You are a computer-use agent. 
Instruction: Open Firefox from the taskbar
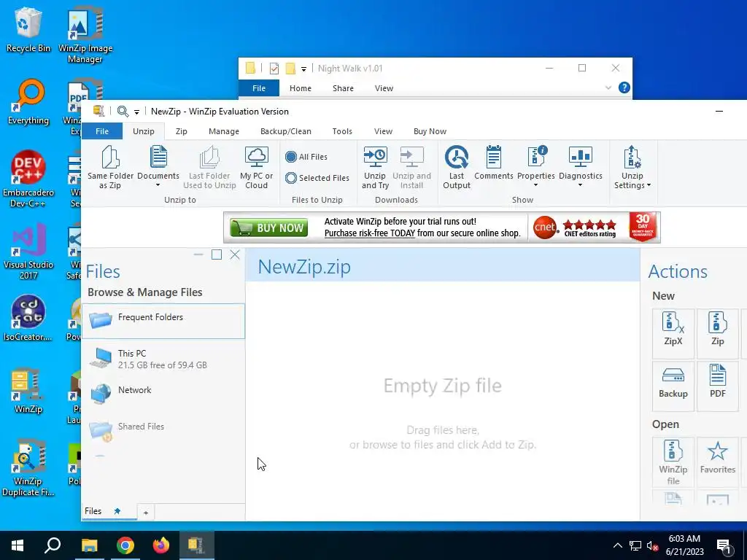(x=161, y=545)
